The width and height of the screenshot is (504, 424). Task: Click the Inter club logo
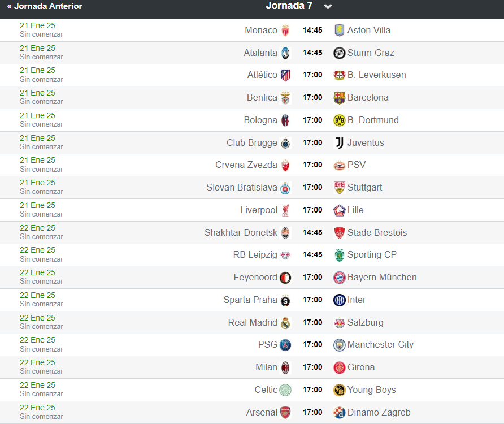(x=339, y=300)
